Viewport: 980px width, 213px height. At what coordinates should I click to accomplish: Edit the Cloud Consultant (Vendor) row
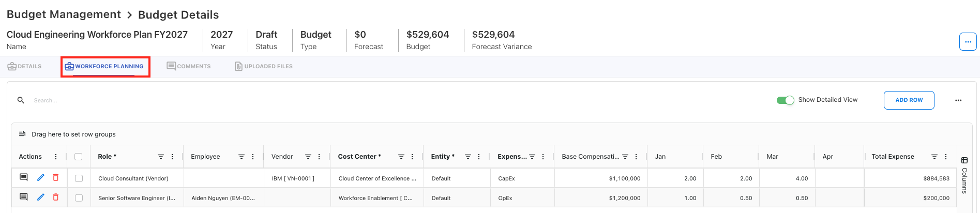[x=41, y=178]
